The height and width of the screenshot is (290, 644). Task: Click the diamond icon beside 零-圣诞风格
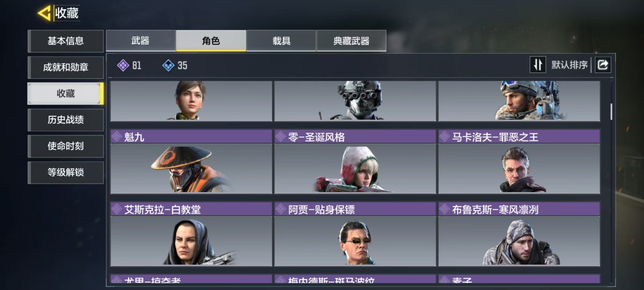point(280,137)
